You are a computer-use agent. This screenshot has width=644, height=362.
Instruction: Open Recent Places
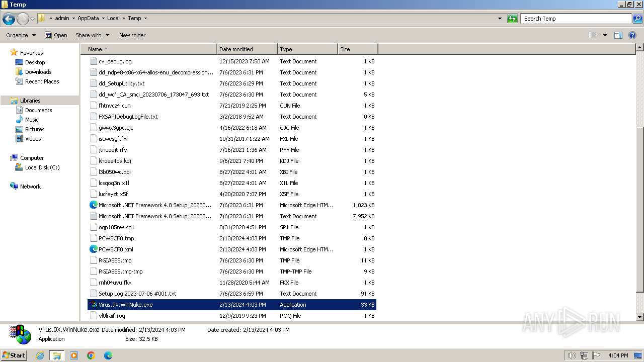click(x=42, y=81)
